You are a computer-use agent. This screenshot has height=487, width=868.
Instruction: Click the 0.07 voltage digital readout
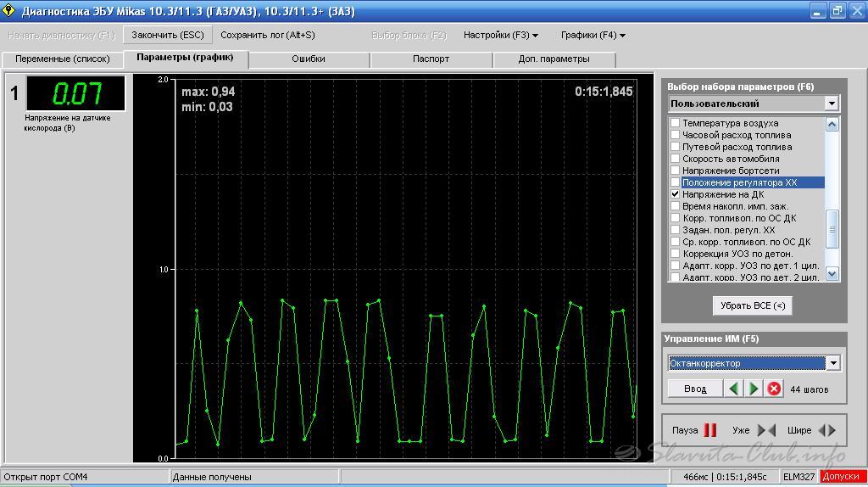pos(75,93)
